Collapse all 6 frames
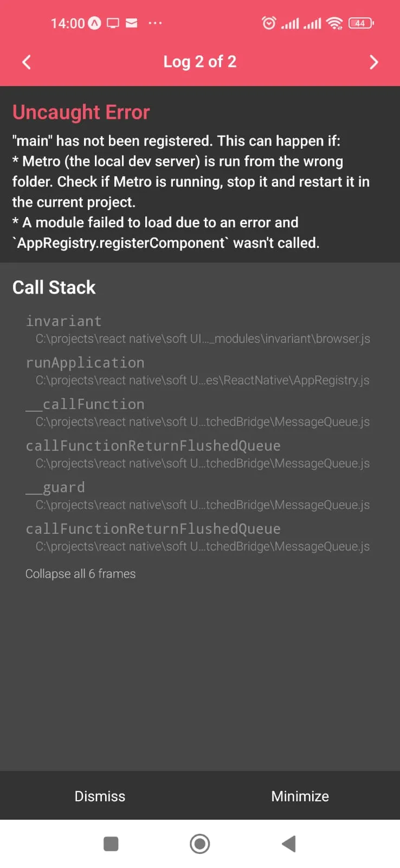The image size is (400, 868). pyautogui.click(x=80, y=573)
